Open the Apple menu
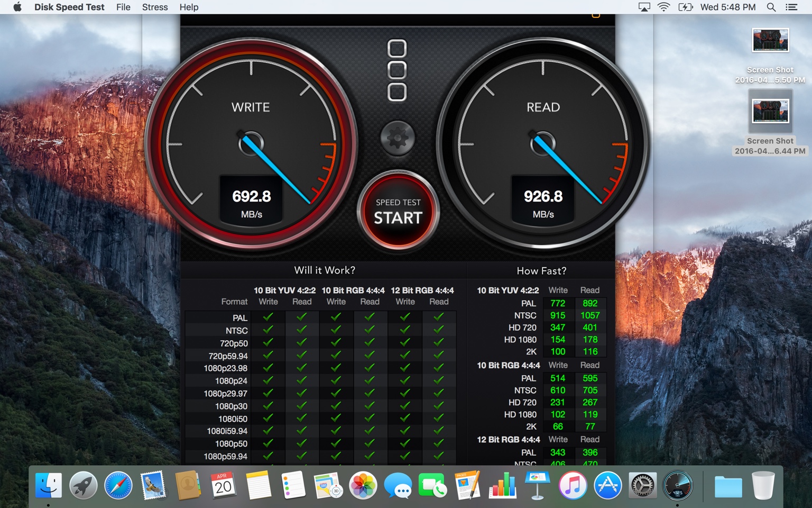This screenshot has height=508, width=812. click(17, 7)
